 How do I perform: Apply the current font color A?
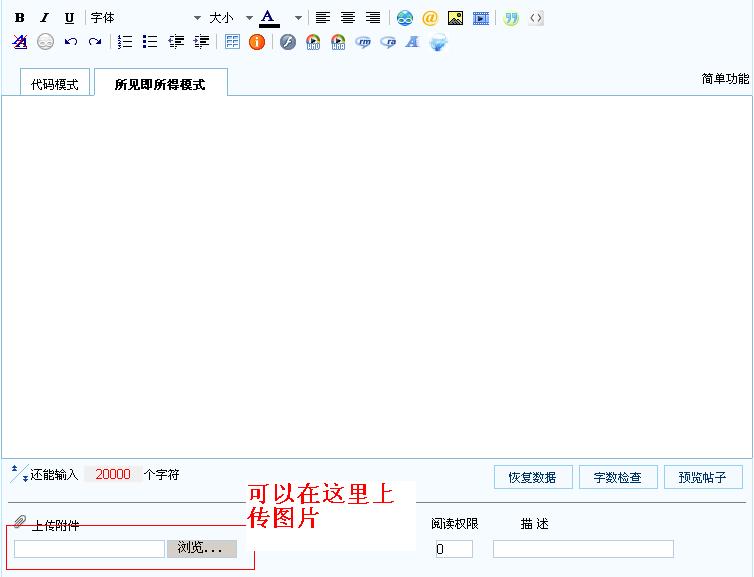pos(269,18)
